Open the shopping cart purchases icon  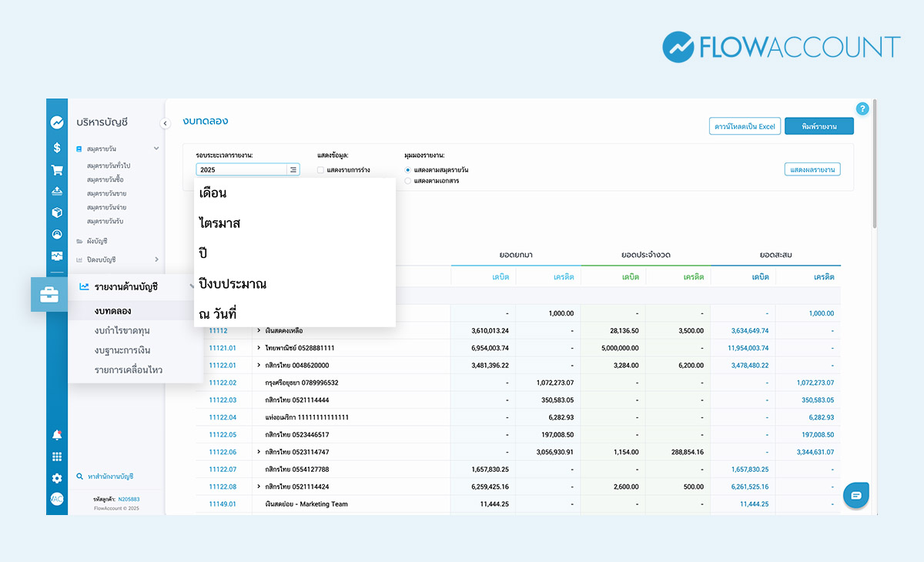click(x=57, y=170)
